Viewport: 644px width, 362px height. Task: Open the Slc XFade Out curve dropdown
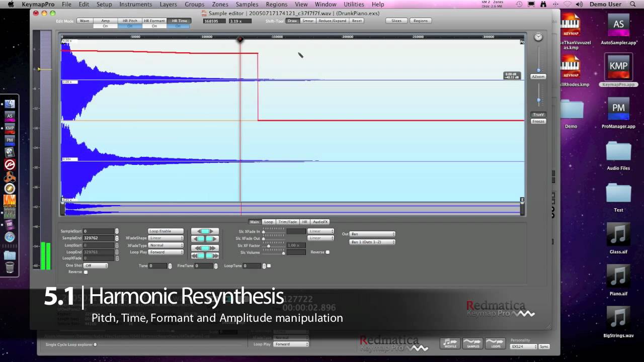point(321,238)
